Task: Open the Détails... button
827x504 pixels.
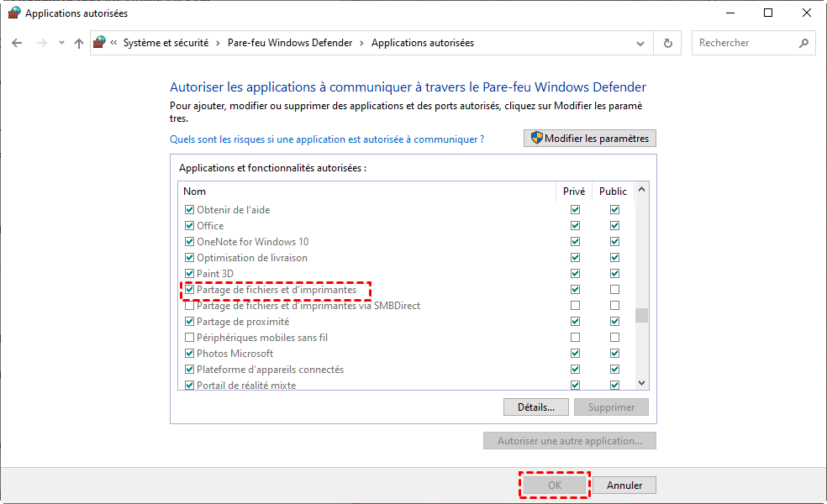Action: click(536, 407)
